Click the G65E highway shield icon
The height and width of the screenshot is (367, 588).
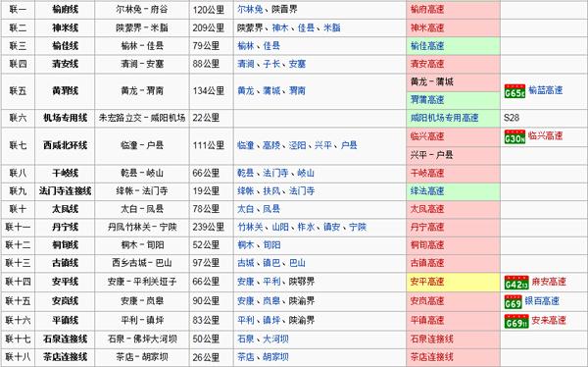pyautogui.click(x=514, y=91)
